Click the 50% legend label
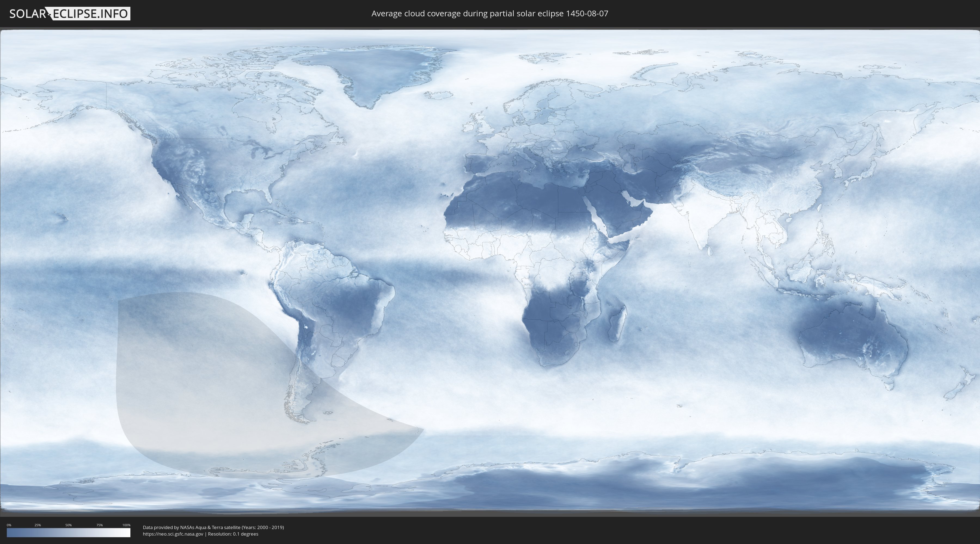The height and width of the screenshot is (544, 980). click(69, 525)
